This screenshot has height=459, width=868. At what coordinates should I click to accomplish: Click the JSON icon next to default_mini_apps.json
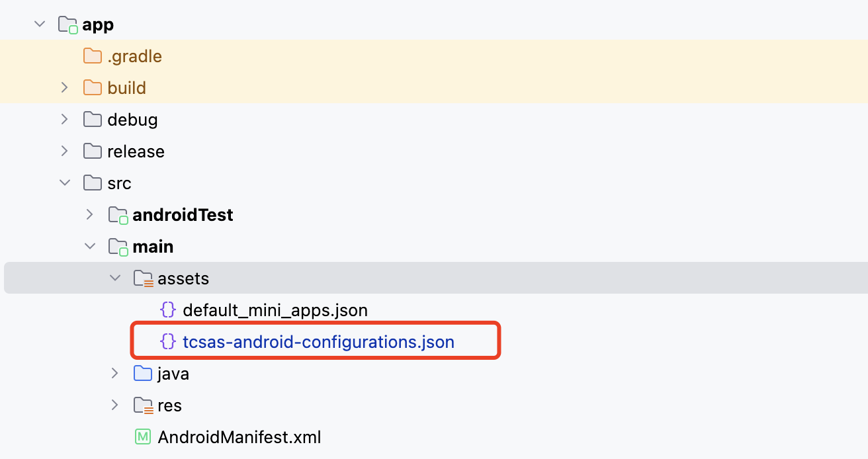click(x=168, y=310)
